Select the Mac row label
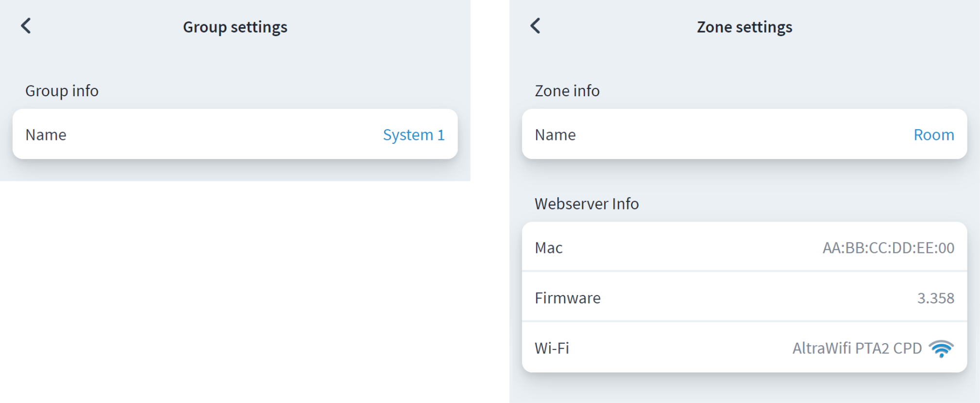Image resolution: width=980 pixels, height=403 pixels. point(548,248)
